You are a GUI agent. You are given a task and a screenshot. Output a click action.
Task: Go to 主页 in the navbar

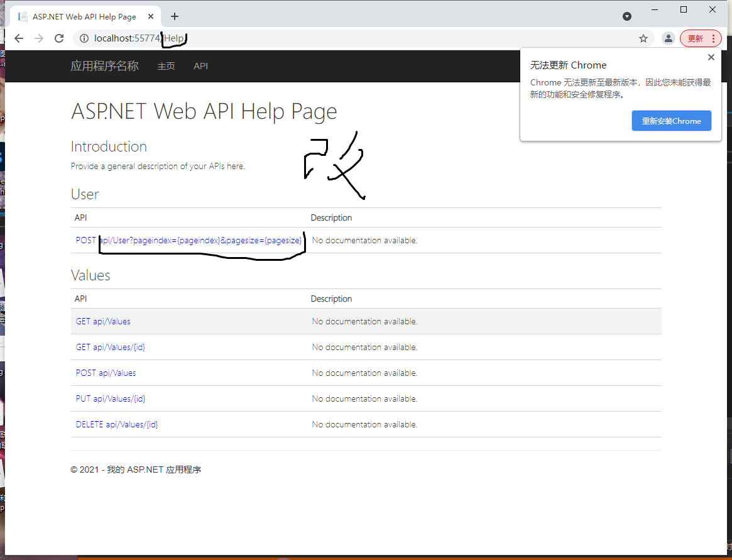click(167, 66)
